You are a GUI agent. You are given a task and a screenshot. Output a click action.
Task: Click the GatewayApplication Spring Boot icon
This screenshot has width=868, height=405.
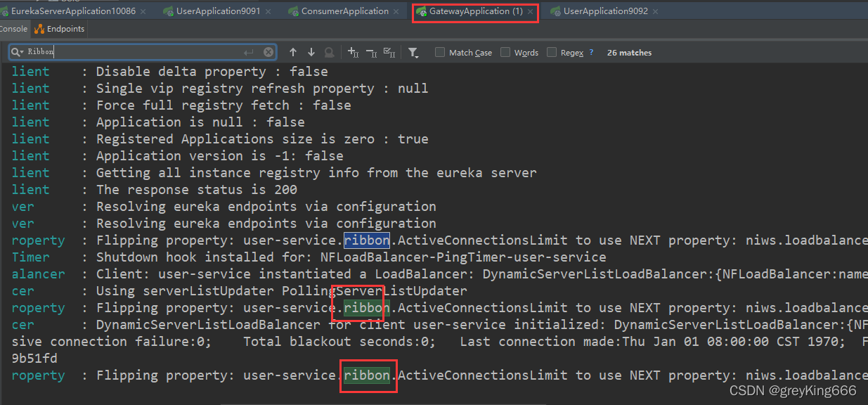tap(422, 11)
